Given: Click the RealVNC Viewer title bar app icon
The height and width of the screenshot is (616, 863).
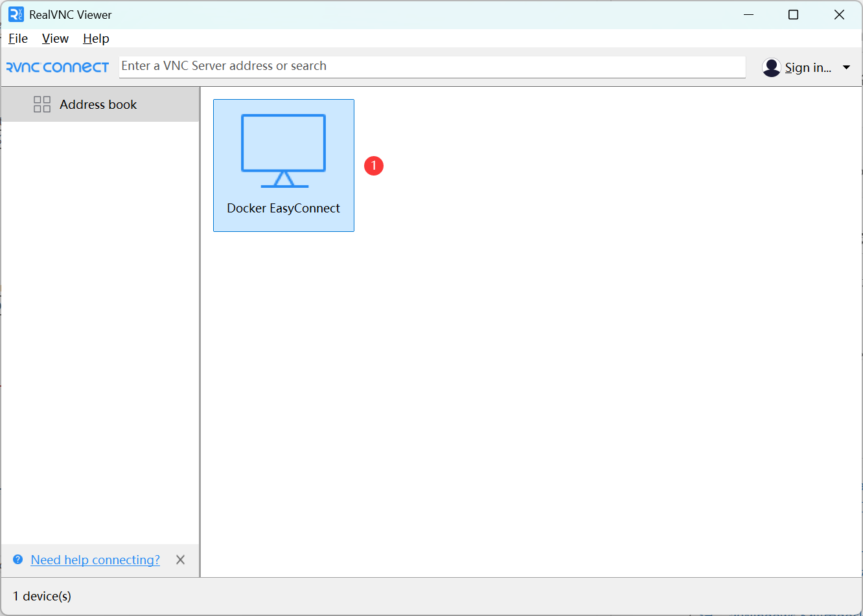Looking at the screenshot, I should coord(16,14).
